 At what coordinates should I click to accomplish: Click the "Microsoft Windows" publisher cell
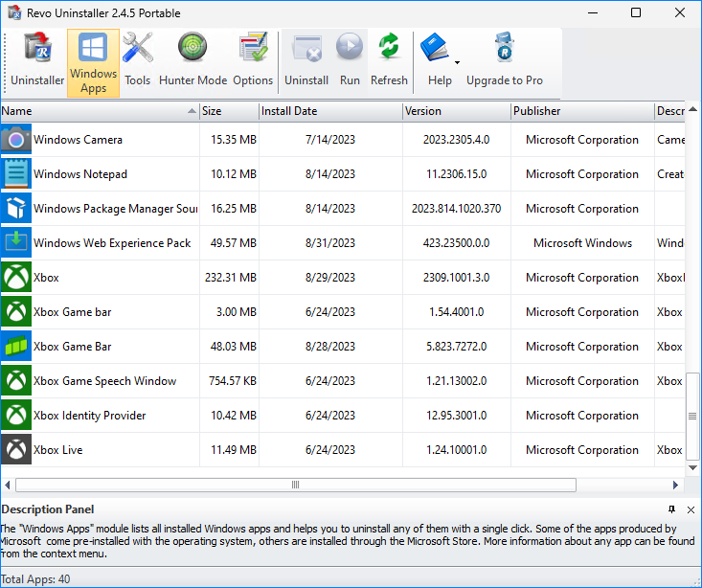pyautogui.click(x=582, y=243)
